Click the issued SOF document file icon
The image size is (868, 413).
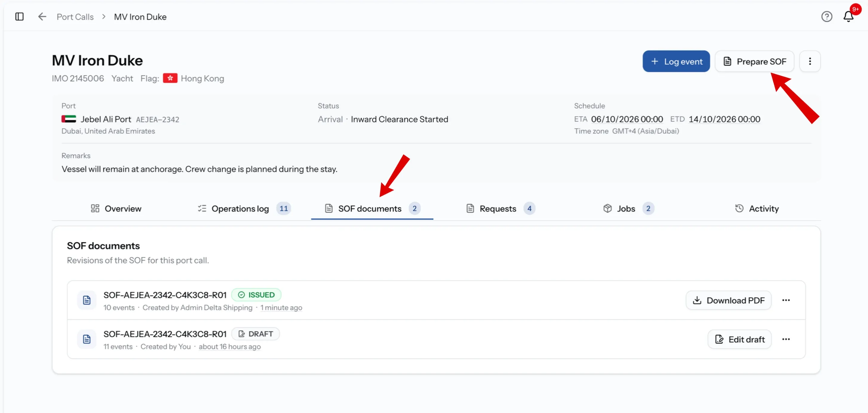pyautogui.click(x=87, y=300)
